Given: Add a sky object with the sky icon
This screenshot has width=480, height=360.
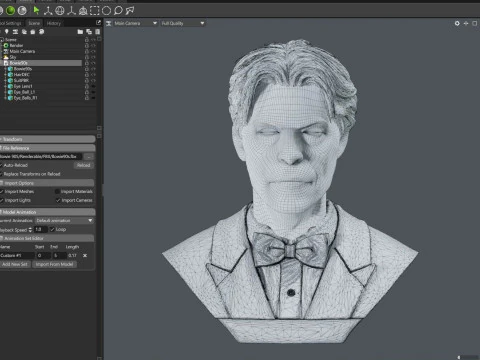Looking at the screenshot, I should tap(24, 32).
